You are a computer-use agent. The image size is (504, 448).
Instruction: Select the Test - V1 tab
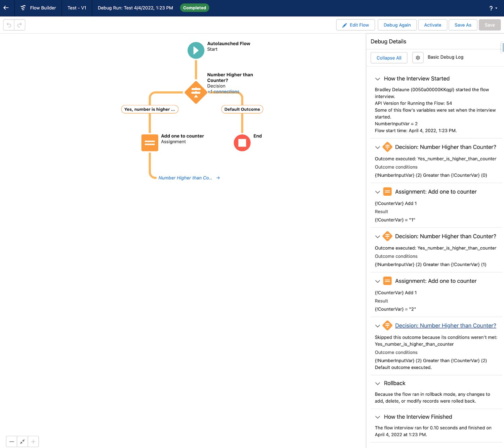pyautogui.click(x=77, y=8)
